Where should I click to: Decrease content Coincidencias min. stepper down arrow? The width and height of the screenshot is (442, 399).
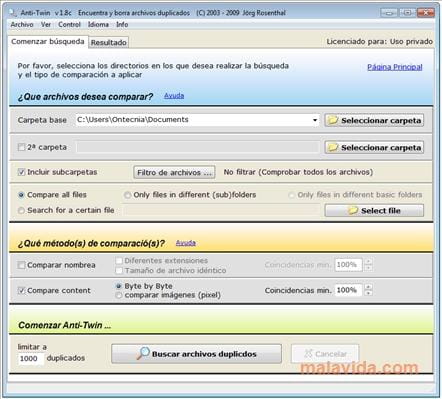click(x=368, y=293)
